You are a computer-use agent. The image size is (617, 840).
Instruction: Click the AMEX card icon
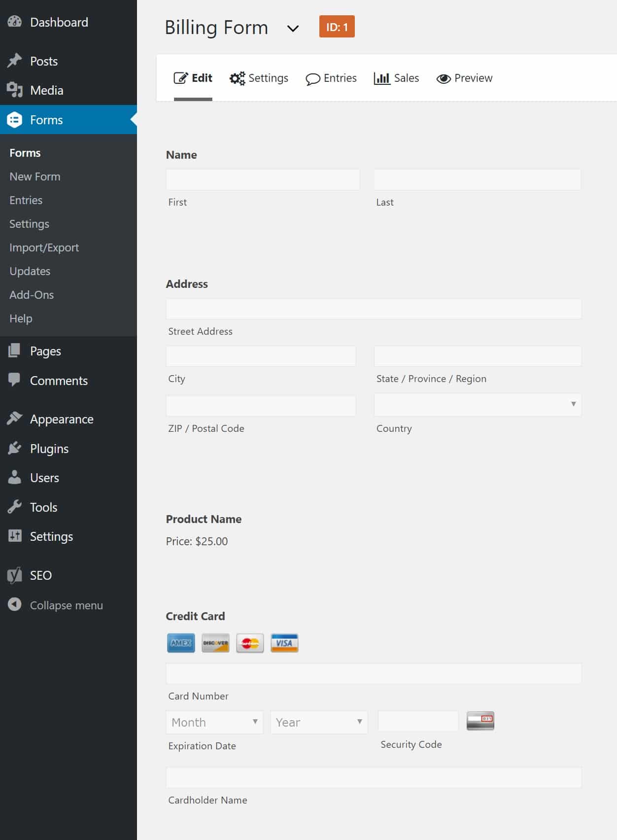click(181, 643)
